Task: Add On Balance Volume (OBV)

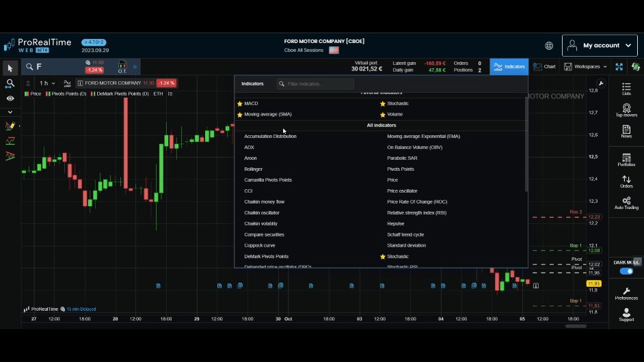Action: [414, 147]
